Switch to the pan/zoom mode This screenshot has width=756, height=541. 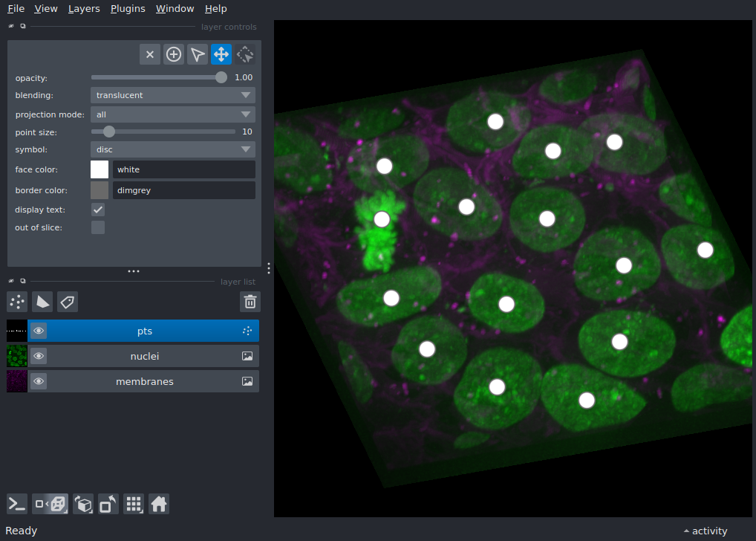[x=221, y=54]
